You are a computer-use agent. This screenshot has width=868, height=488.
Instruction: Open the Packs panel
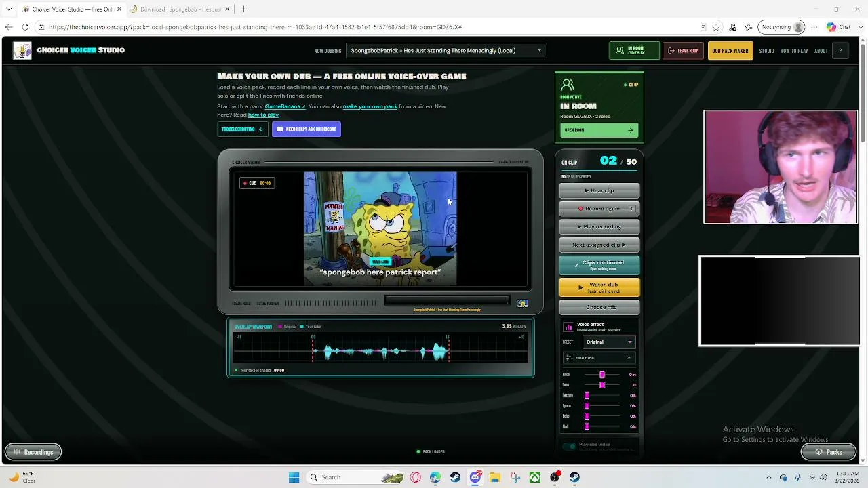[829, 452]
